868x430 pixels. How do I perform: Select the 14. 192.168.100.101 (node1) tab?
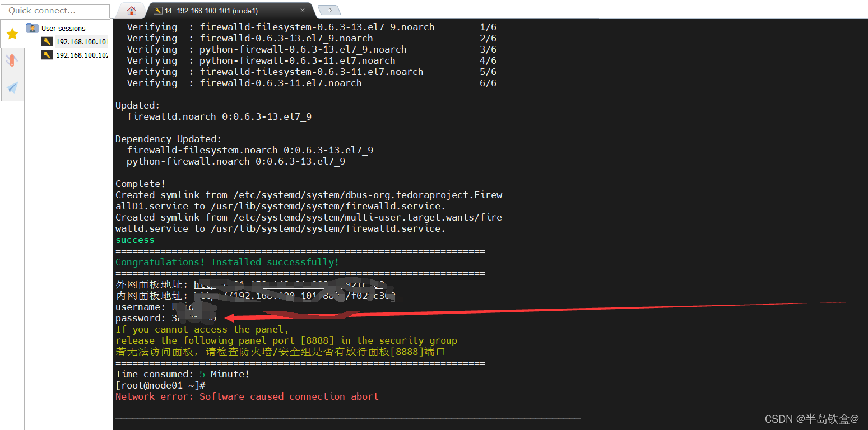[x=230, y=11]
